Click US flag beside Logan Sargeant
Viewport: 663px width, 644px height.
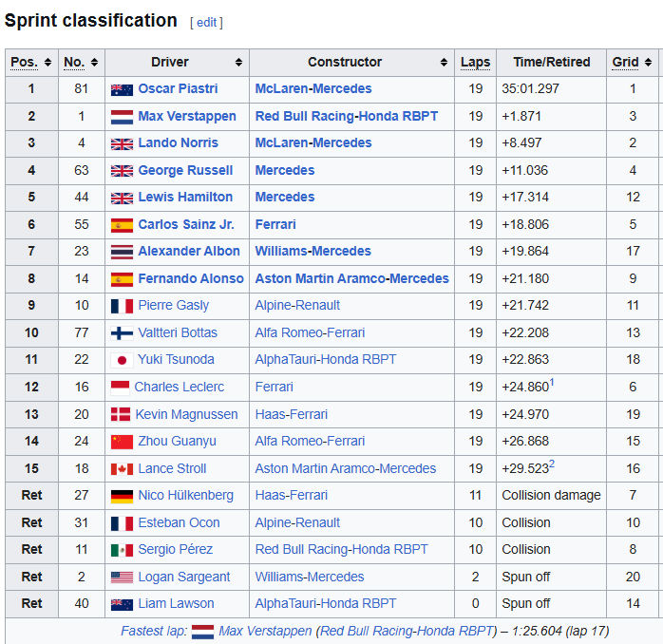point(122,578)
